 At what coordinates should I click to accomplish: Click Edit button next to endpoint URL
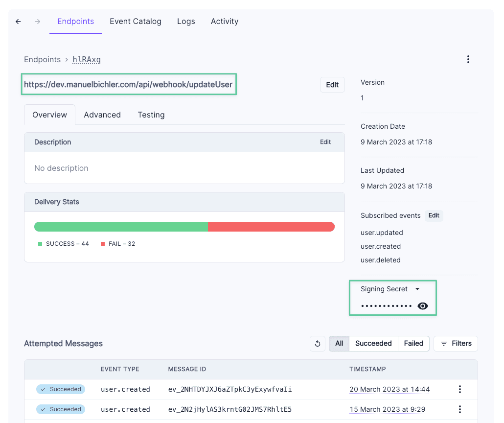332,85
